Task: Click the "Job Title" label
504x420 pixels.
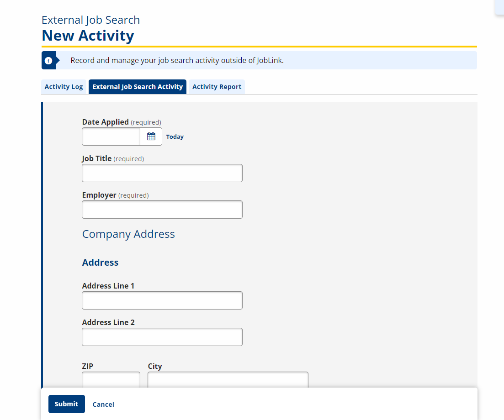Action: point(97,158)
